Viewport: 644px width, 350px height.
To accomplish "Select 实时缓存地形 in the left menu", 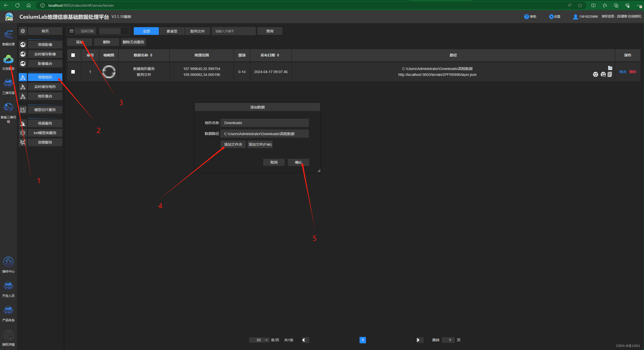I will pos(45,87).
